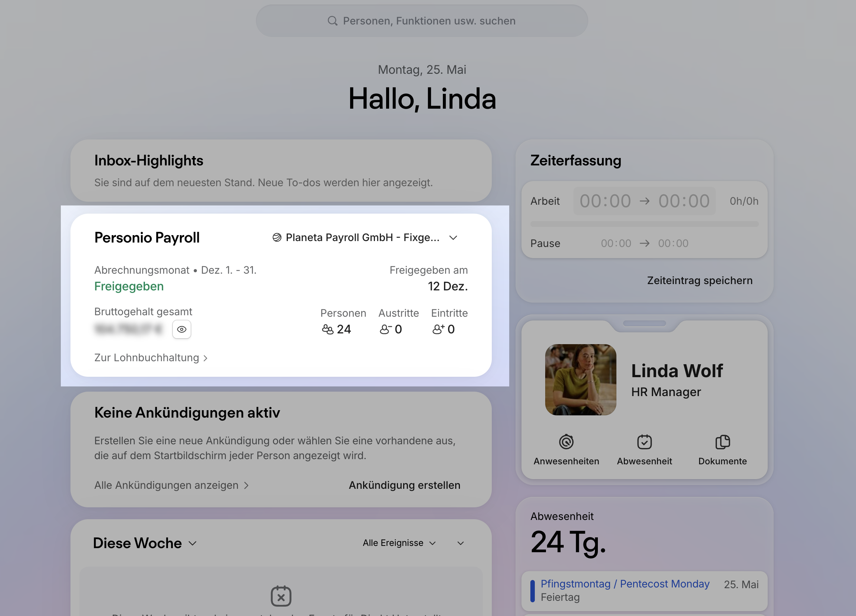Reveal the hidden Bruttogehalt gesamt amount
Image resolution: width=856 pixels, height=616 pixels.
pyautogui.click(x=181, y=329)
